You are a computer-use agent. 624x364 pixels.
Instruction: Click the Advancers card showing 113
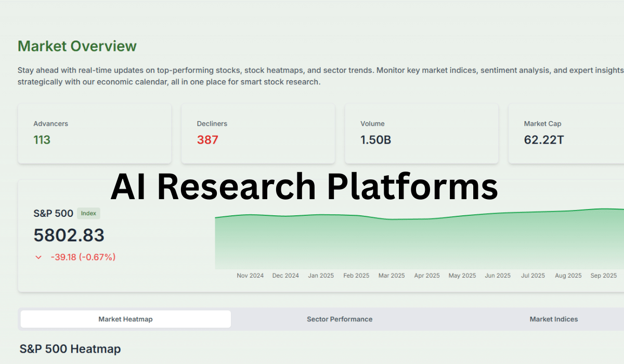(x=95, y=133)
